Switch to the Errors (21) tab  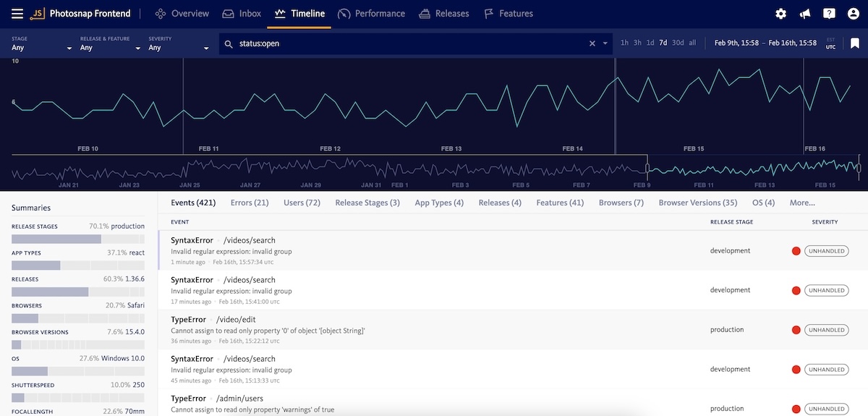pos(250,203)
